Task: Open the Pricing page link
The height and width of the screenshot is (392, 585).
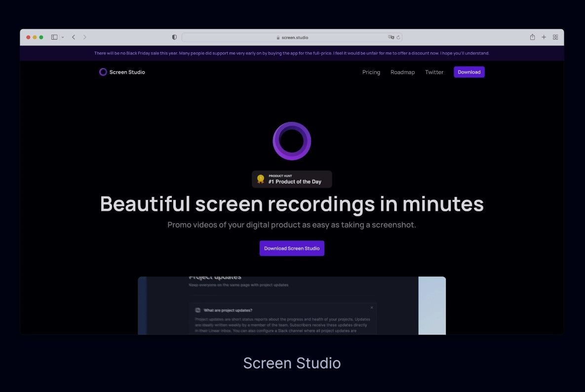Action: pos(371,72)
